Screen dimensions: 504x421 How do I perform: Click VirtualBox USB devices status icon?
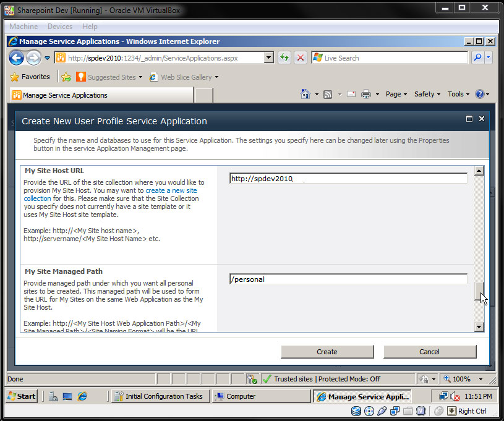point(382,411)
